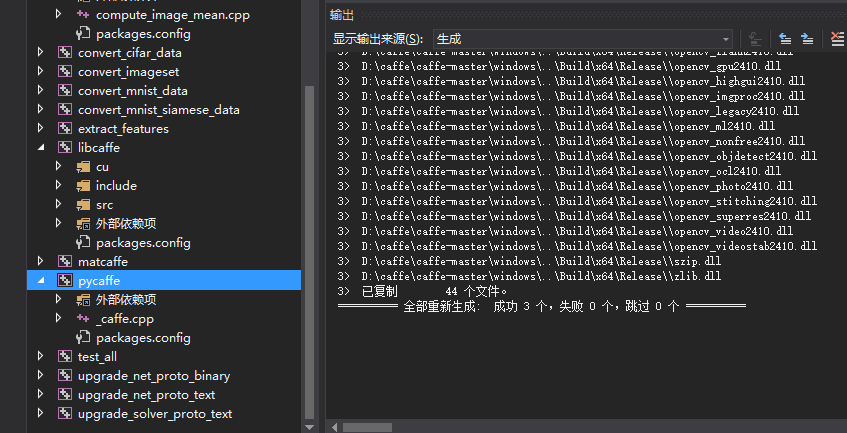
Task: Expand the convert_cifar_data project node
Action: point(41,52)
